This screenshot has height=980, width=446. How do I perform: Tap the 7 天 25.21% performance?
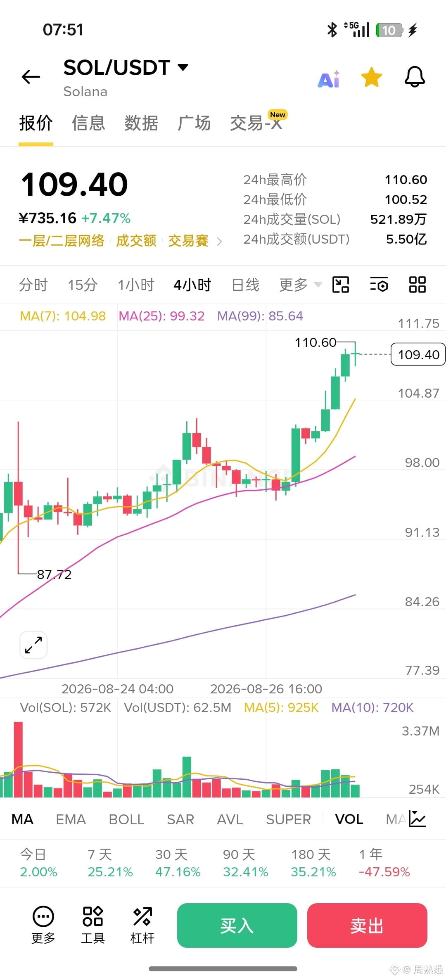tap(110, 863)
